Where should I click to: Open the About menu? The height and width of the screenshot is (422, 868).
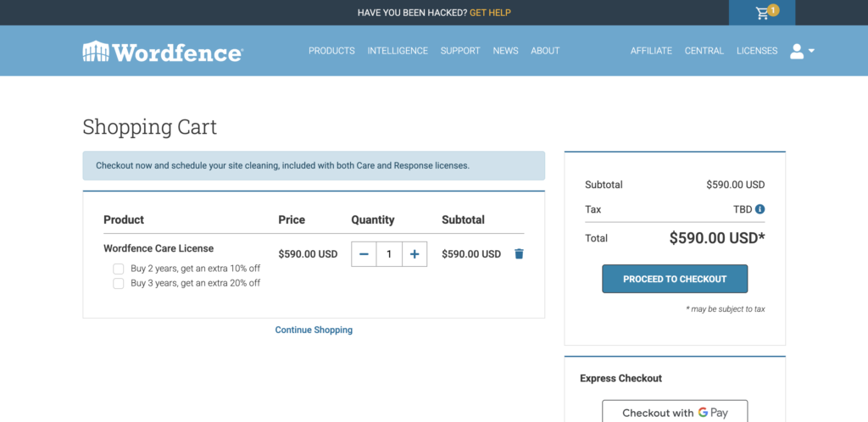point(545,51)
